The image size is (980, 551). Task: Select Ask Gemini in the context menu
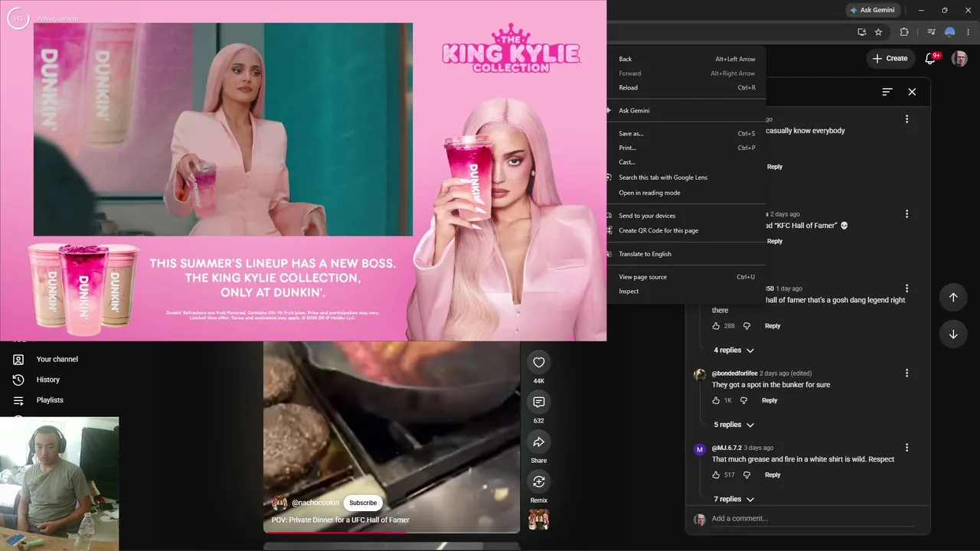click(686, 111)
